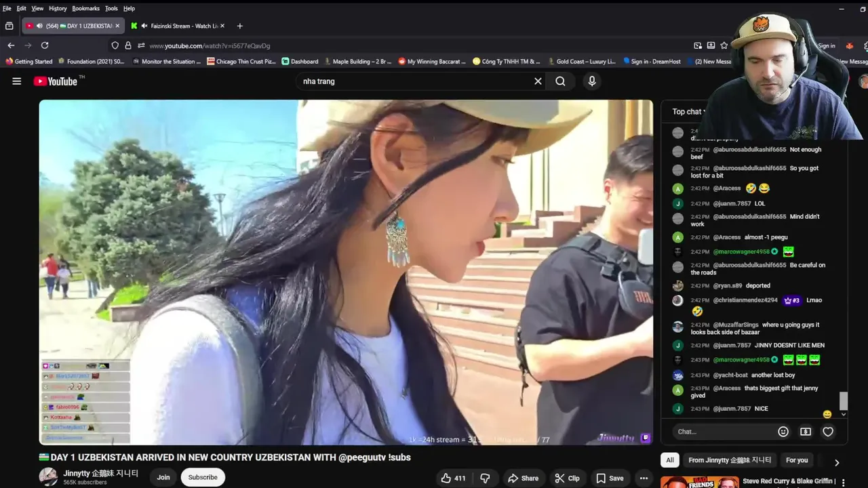The width and height of the screenshot is (868, 488).
Task: Open the YouTube hamburger guide menu
Action: (16, 81)
